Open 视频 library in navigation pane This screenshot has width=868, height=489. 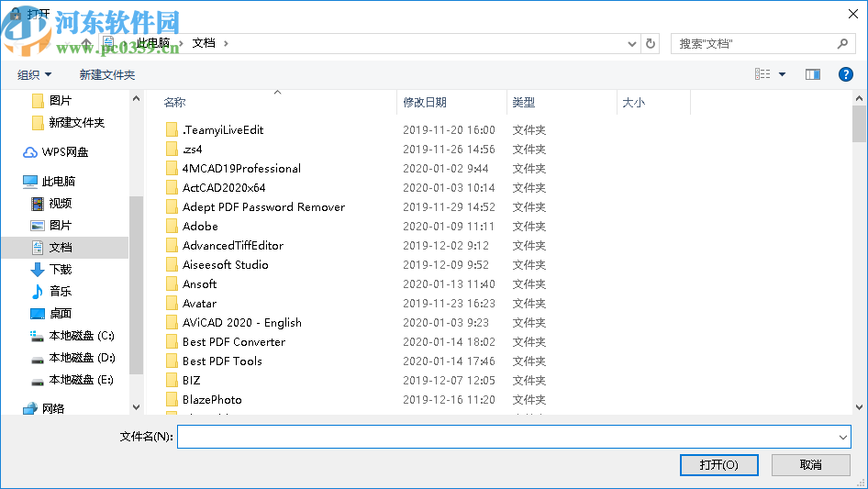click(60, 204)
